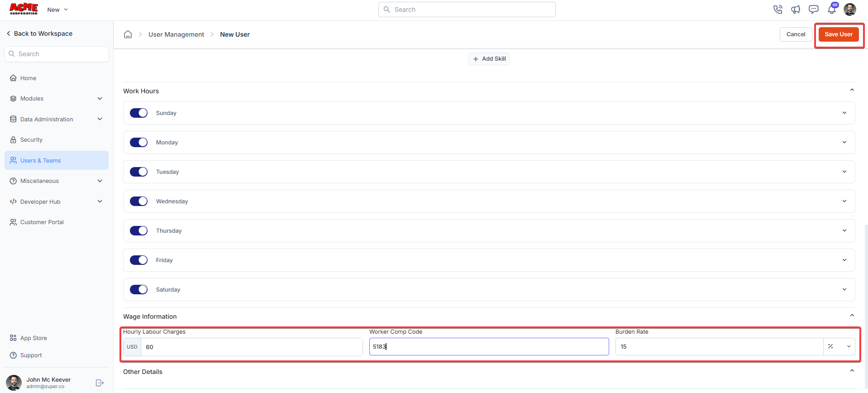Click the Add Skill button
This screenshot has height=393, width=868.
pyautogui.click(x=489, y=59)
